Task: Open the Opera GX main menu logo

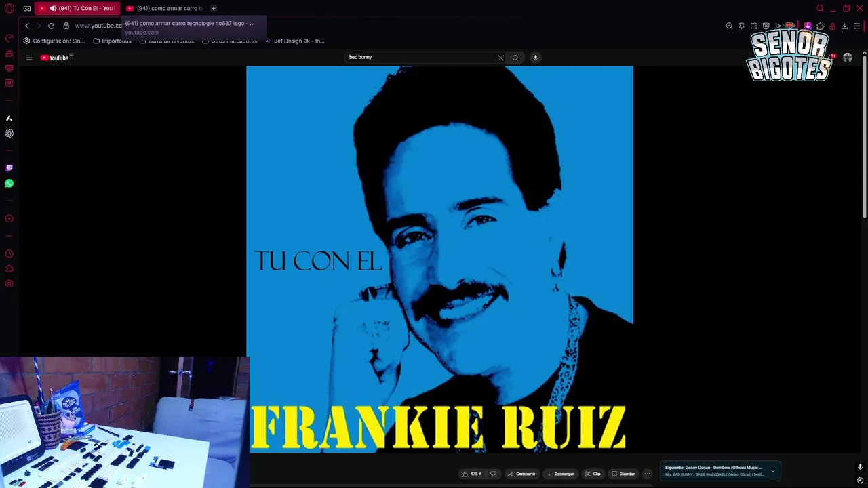Action: 9,8
